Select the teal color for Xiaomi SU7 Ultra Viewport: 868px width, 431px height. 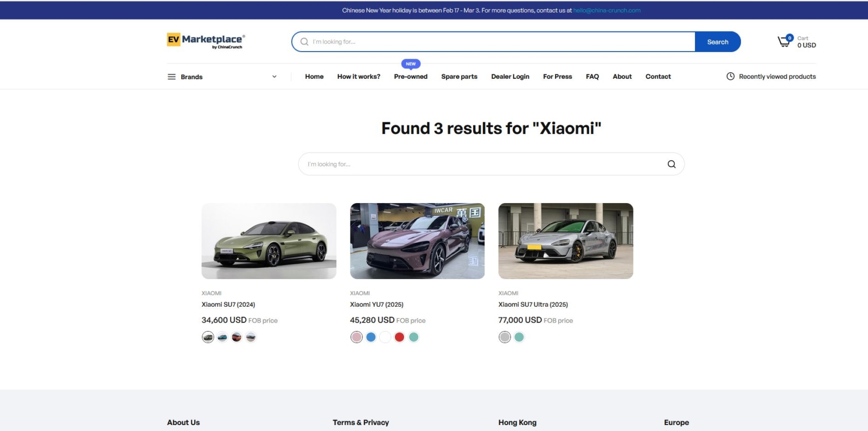click(x=519, y=337)
